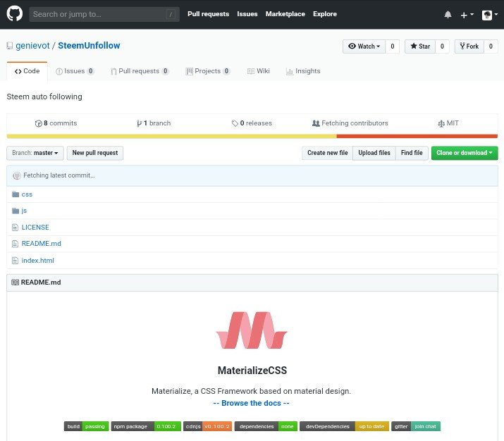The image size is (504, 441).
Task: Click the code brackets icon on Code tab
Action: pos(18,71)
